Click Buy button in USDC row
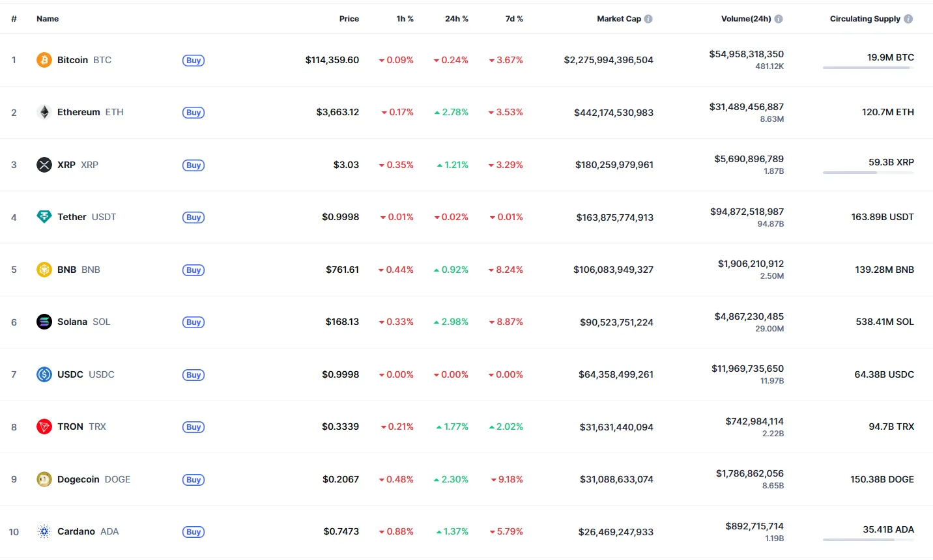Screen dimensions: 933x560 (x=194, y=375)
